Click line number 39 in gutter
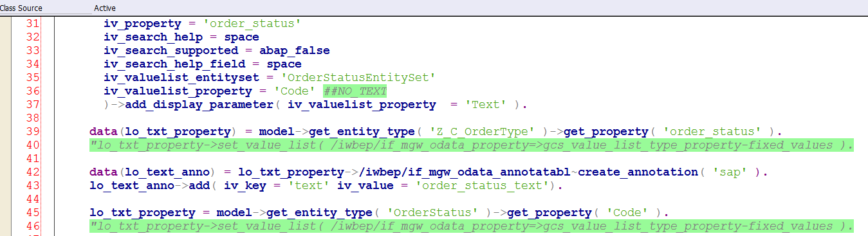Image resolution: width=868 pixels, height=236 pixels. (33, 132)
